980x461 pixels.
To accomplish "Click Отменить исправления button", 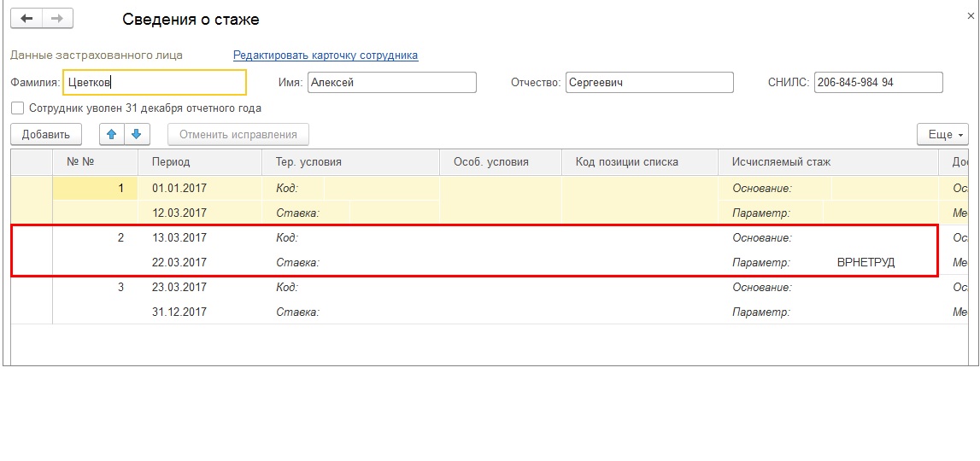I will [x=238, y=134].
